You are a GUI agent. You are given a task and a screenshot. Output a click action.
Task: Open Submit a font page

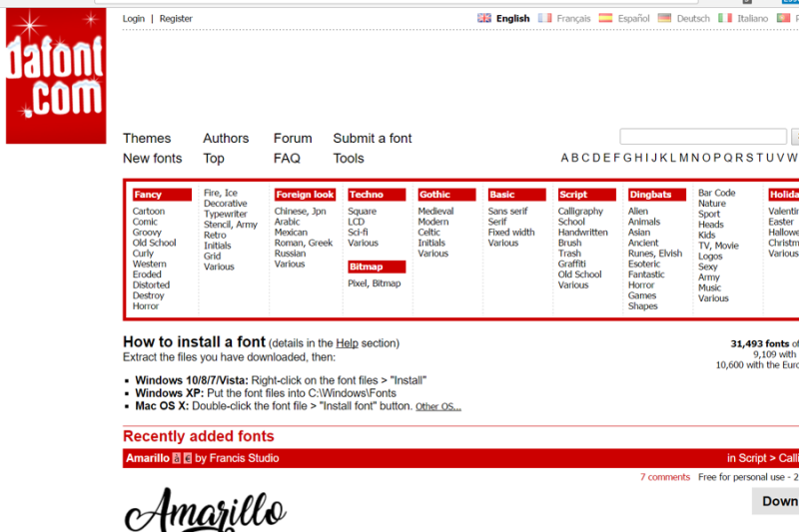pos(373,138)
